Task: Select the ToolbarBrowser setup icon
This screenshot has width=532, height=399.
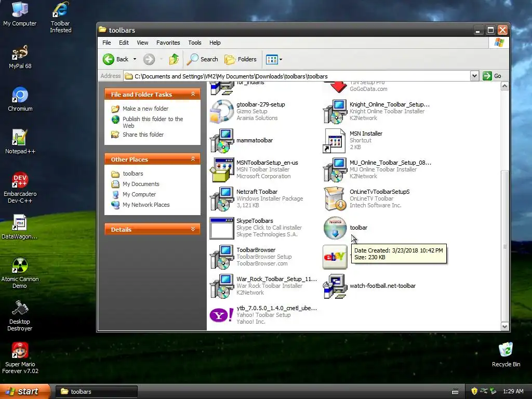Action: (x=221, y=257)
